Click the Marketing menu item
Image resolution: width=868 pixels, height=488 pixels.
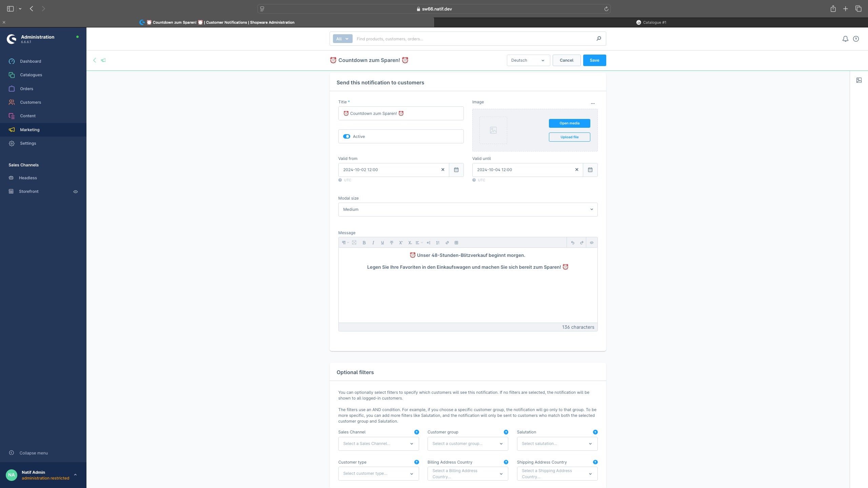point(29,129)
